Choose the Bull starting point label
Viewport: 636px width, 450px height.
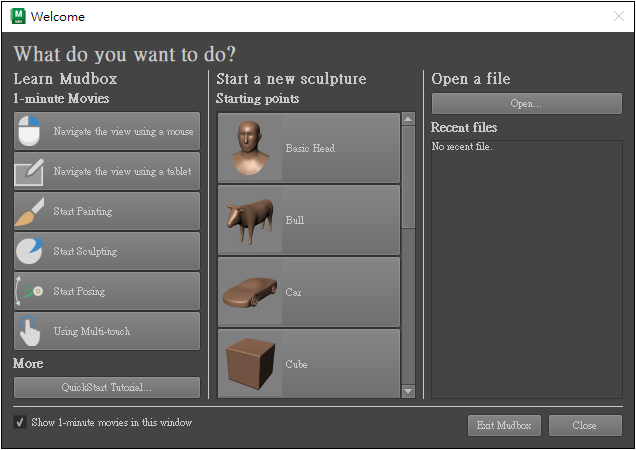tap(294, 220)
